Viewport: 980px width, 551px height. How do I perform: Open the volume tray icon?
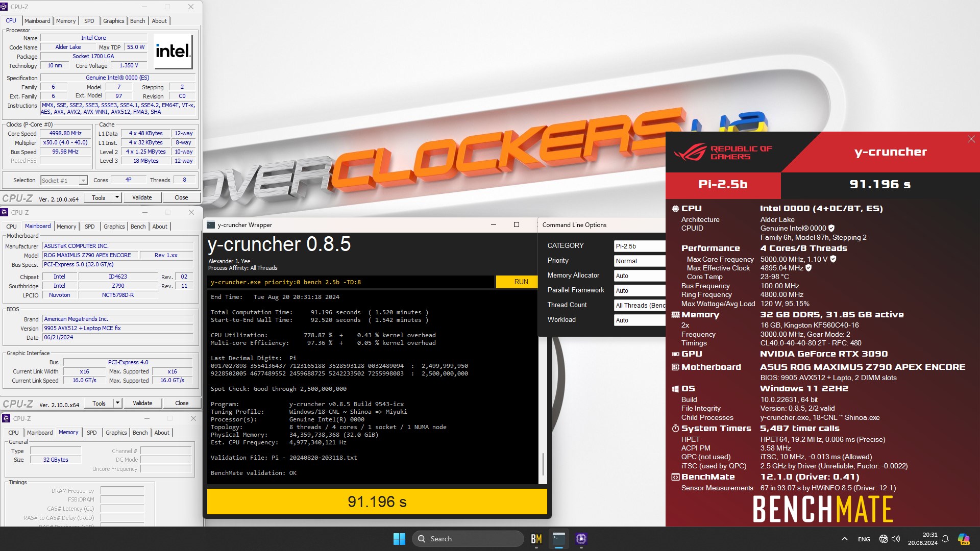[x=896, y=539]
